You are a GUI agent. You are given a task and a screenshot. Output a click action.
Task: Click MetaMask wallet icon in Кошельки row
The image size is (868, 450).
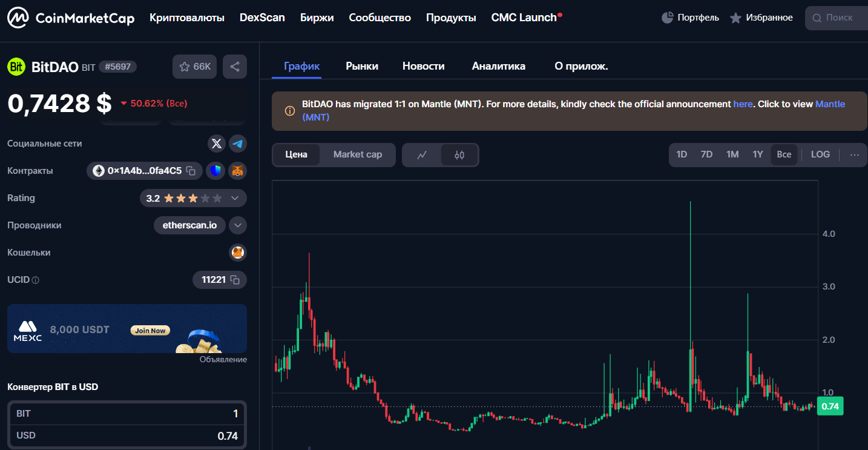(238, 253)
